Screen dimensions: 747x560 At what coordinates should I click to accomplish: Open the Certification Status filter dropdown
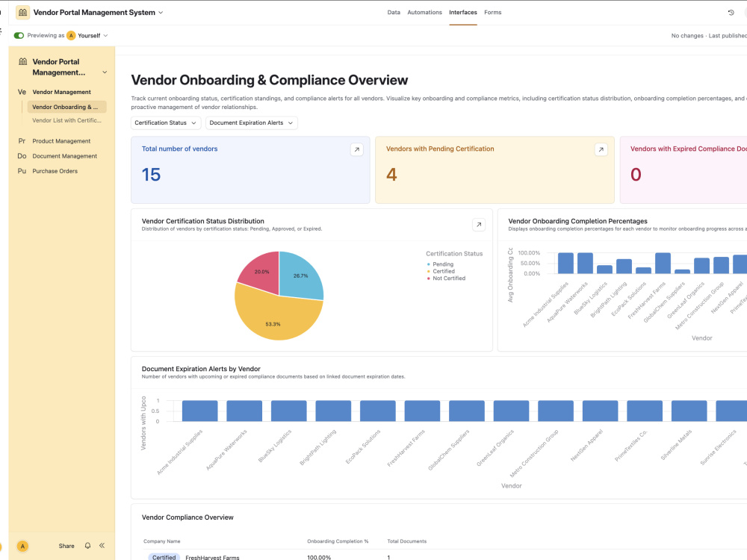[165, 123]
